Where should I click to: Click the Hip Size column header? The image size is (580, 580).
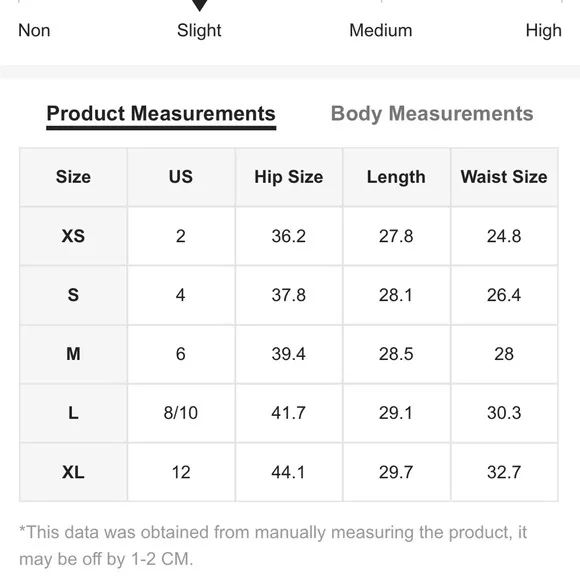(x=289, y=177)
